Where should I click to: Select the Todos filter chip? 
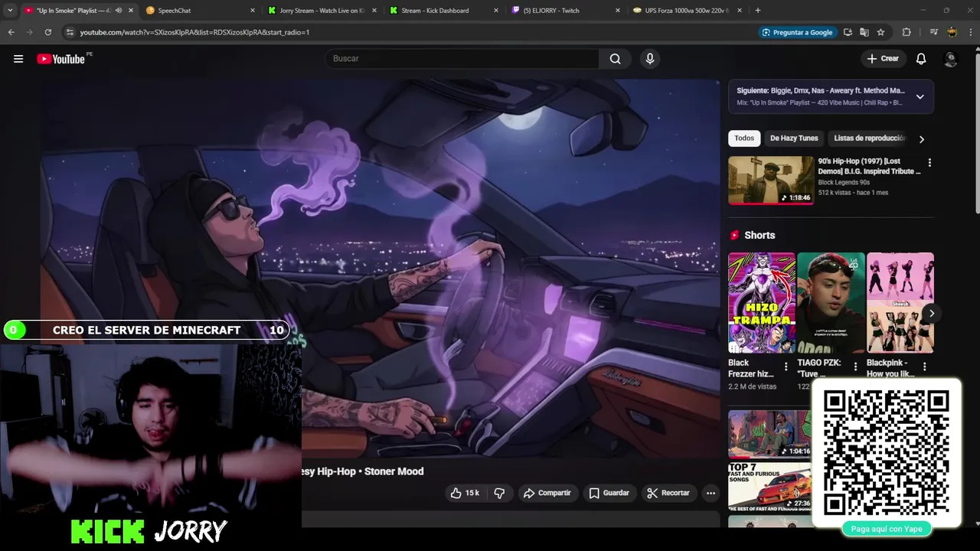[x=744, y=139]
